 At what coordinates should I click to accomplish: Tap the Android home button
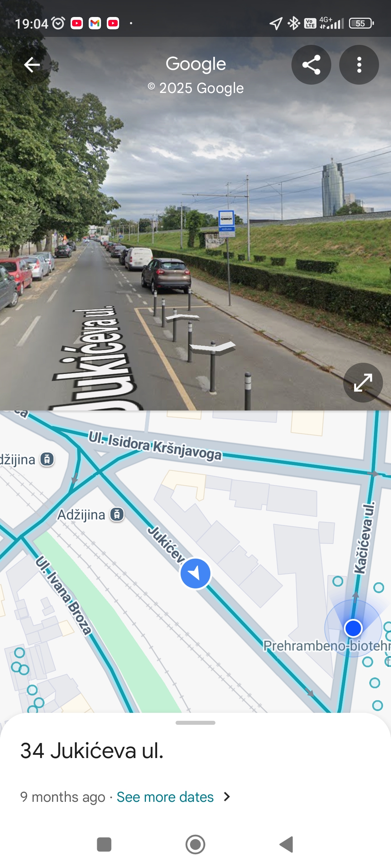(195, 844)
